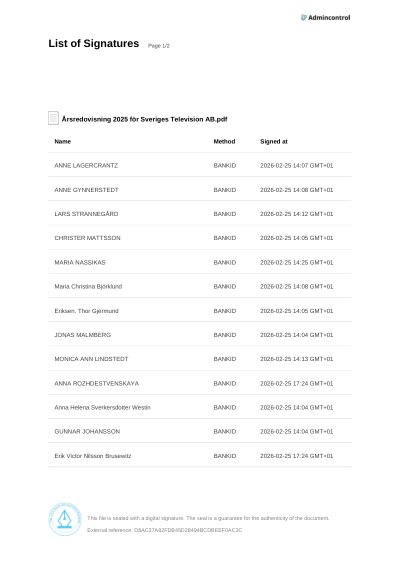
Task: Click the Name column header
Action: 63,141
